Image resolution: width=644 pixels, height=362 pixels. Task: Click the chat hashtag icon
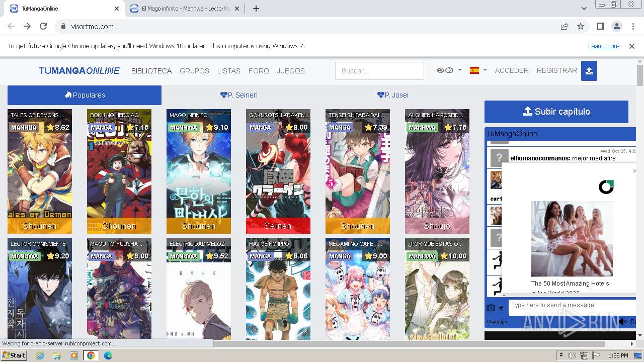point(501,308)
